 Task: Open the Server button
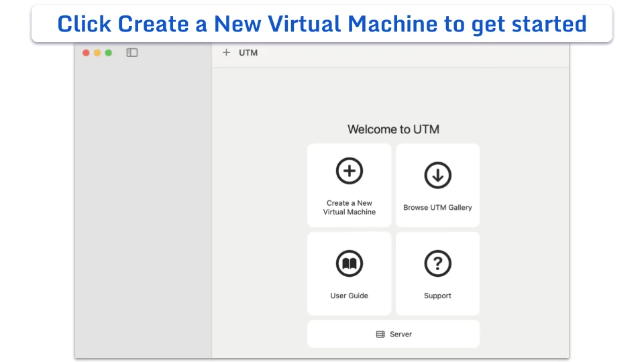tap(394, 334)
